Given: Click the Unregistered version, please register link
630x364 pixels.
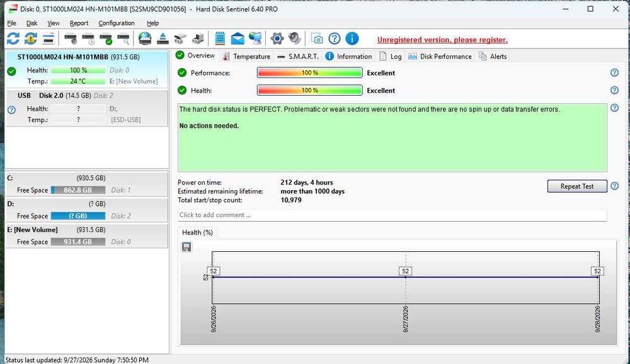Looking at the screenshot, I should pyautogui.click(x=442, y=40).
